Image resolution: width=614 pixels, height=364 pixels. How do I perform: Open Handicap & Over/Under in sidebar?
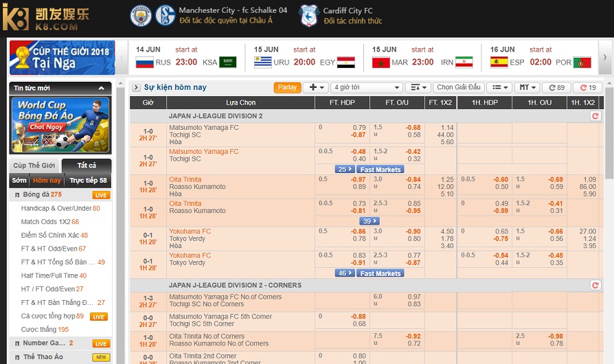[x=56, y=208]
